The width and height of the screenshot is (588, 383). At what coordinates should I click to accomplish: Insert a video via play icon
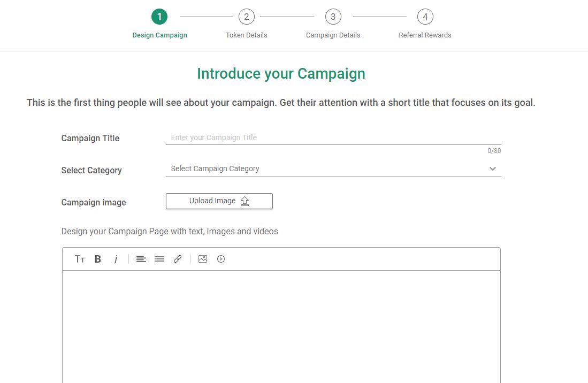click(221, 259)
